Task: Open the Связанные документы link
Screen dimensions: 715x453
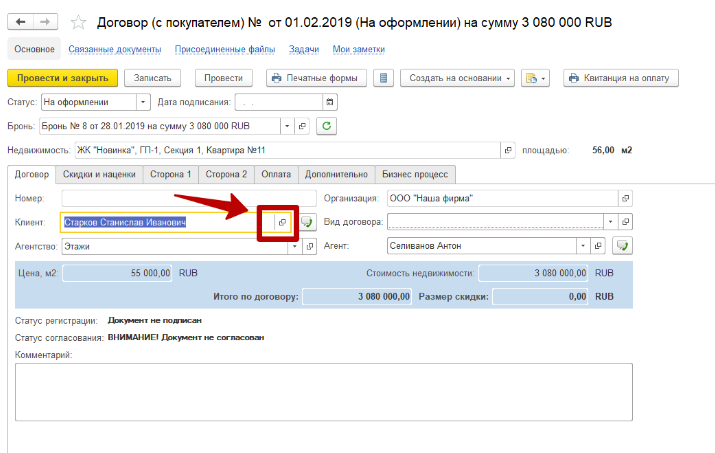Action: [x=115, y=49]
